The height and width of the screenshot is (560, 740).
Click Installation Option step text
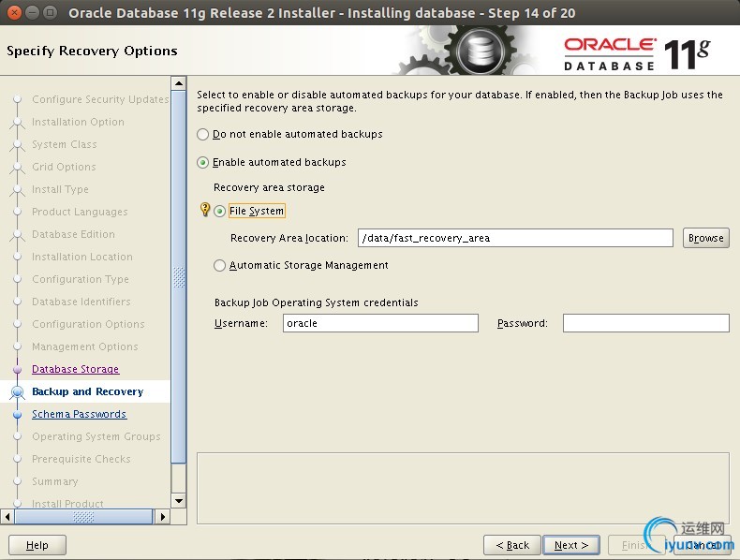tap(78, 122)
